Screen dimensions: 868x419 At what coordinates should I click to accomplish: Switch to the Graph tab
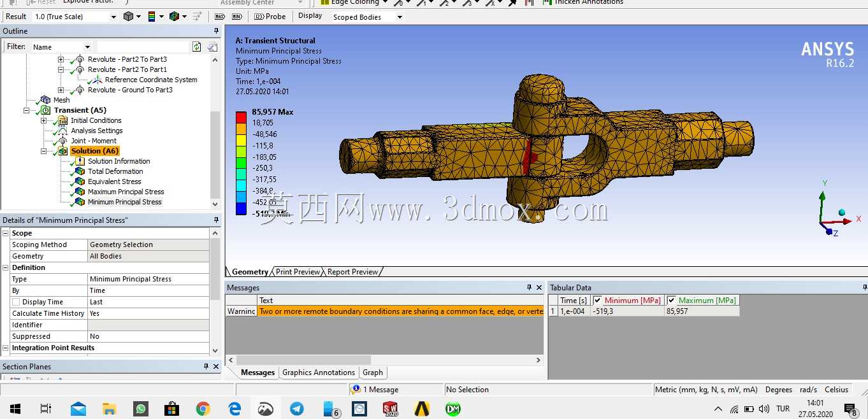click(x=373, y=373)
